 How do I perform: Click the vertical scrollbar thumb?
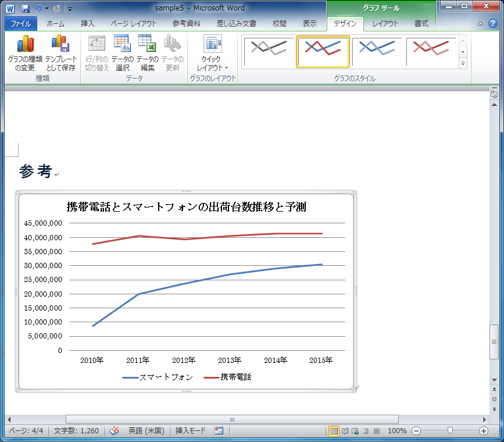click(494, 341)
